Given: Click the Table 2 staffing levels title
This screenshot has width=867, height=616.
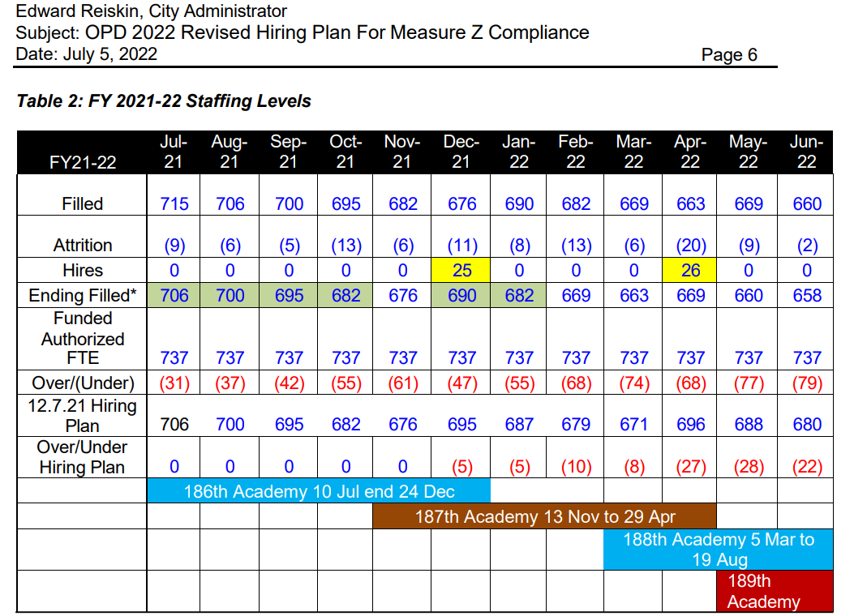Looking at the screenshot, I should tap(164, 101).
